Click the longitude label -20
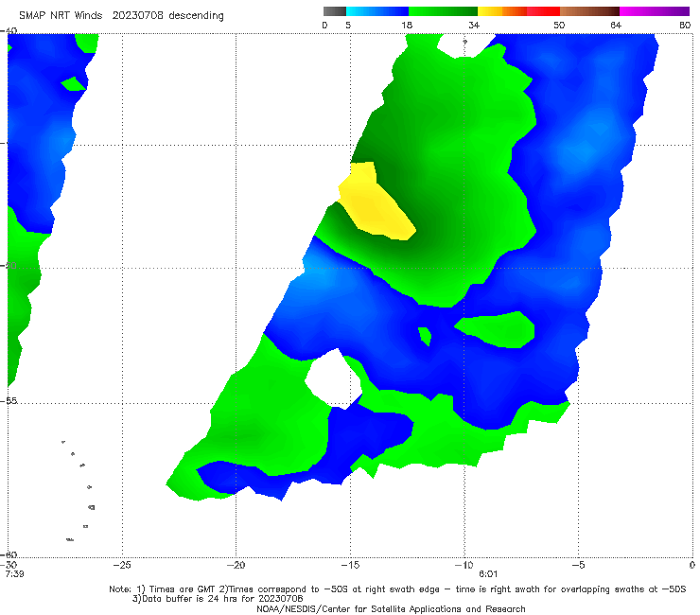This screenshot has height=615, width=700. tap(236, 565)
